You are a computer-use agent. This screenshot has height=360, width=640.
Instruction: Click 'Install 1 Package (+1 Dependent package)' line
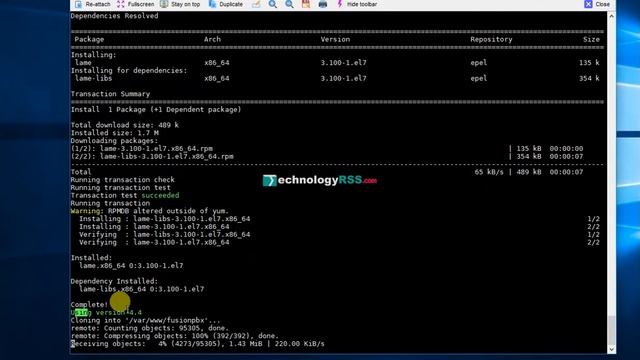coord(156,109)
